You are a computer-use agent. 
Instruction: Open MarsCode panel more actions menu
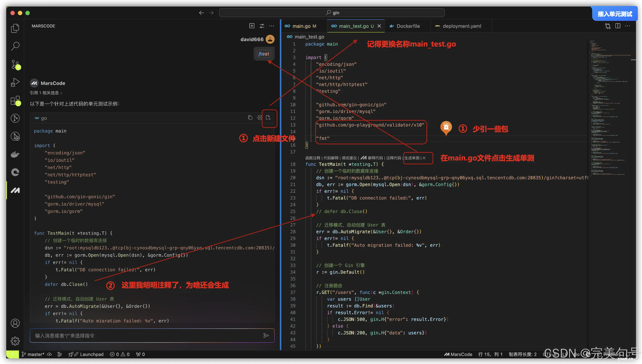coord(271,26)
